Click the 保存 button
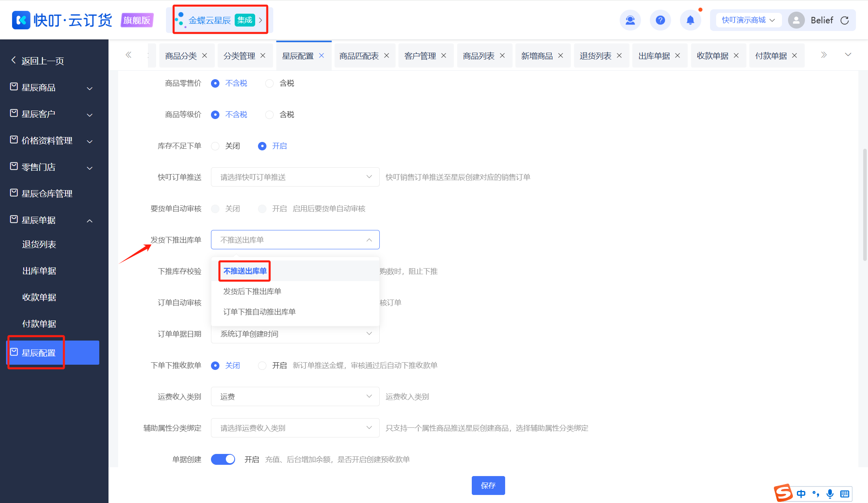The width and height of the screenshot is (868, 503). (488, 485)
